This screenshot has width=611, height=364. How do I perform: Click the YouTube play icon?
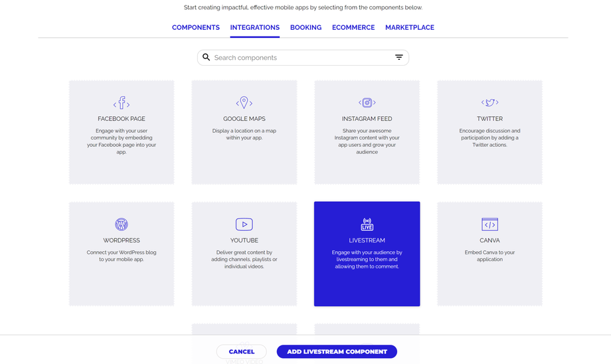[x=244, y=224]
